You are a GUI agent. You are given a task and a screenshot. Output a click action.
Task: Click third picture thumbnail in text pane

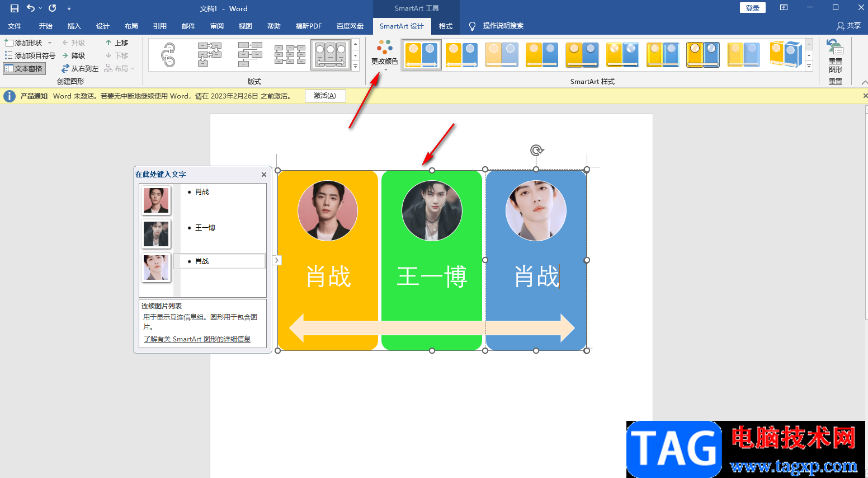(x=156, y=268)
